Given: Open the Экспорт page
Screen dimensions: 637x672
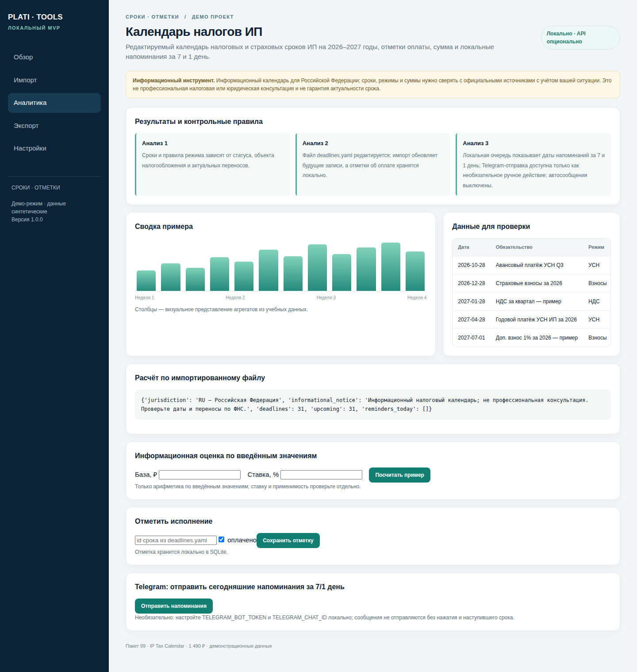Looking at the screenshot, I should point(54,126).
